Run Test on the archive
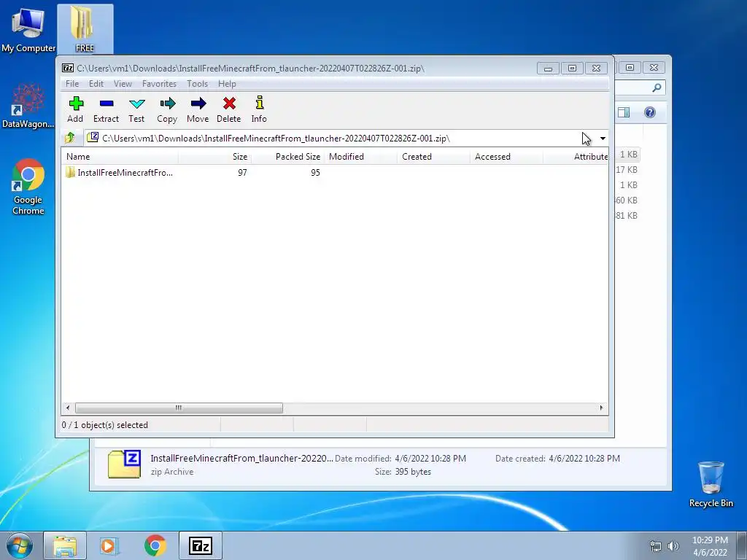Viewport: 747px width, 560px height. tap(136, 109)
